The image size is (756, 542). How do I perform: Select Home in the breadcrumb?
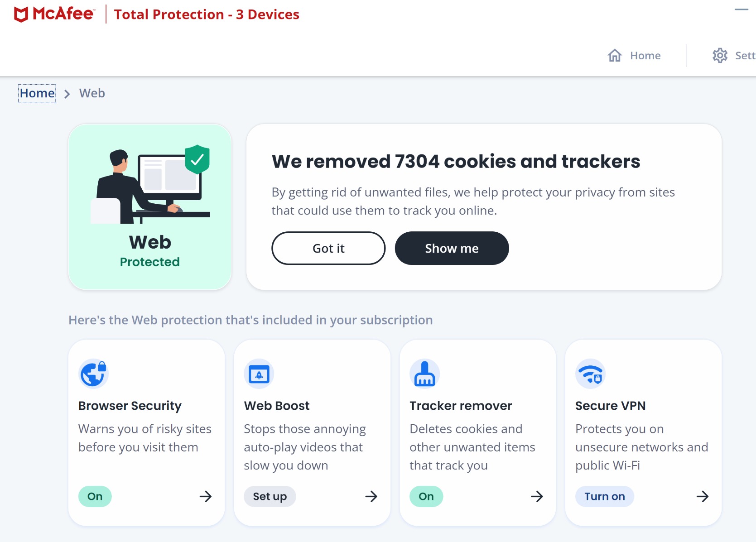tap(37, 93)
